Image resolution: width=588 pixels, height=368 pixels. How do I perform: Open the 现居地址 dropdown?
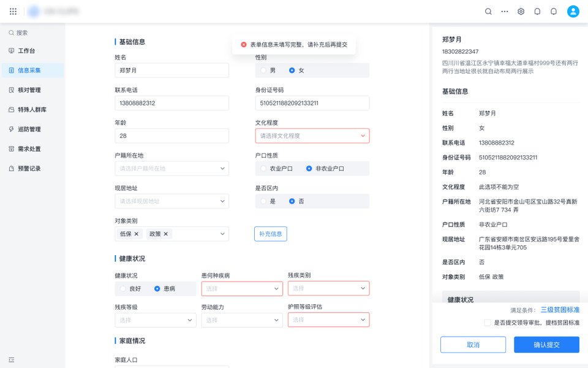point(171,201)
